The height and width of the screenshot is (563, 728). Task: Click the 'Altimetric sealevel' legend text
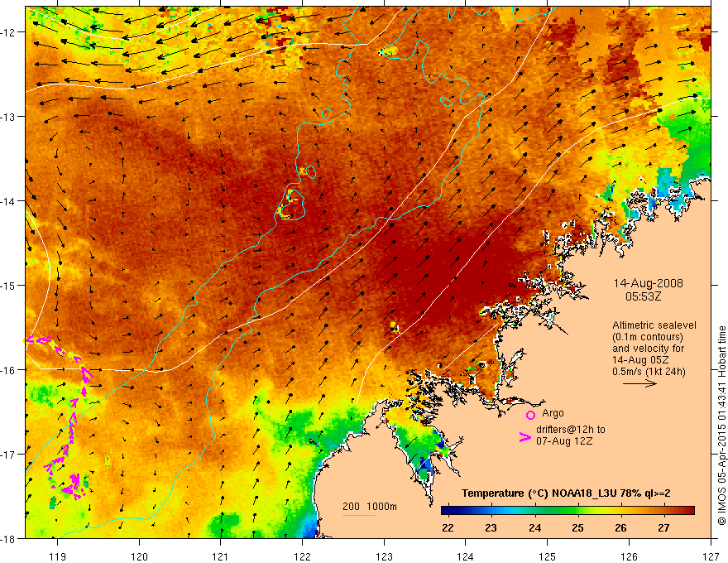click(654, 325)
